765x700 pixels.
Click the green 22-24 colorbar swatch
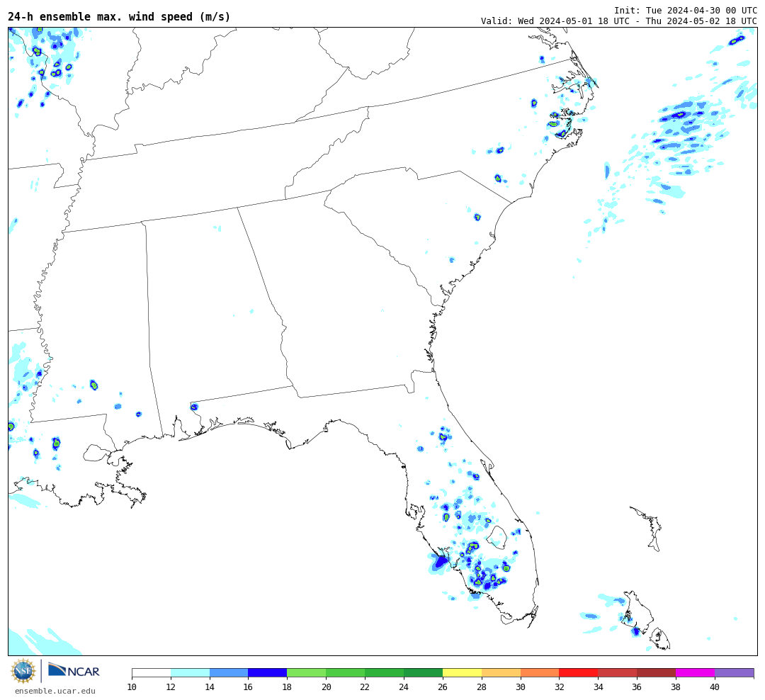point(385,673)
